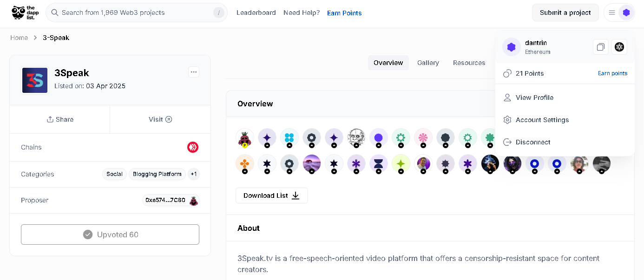
Task: Click the Overview section heading
Action: [x=255, y=104]
